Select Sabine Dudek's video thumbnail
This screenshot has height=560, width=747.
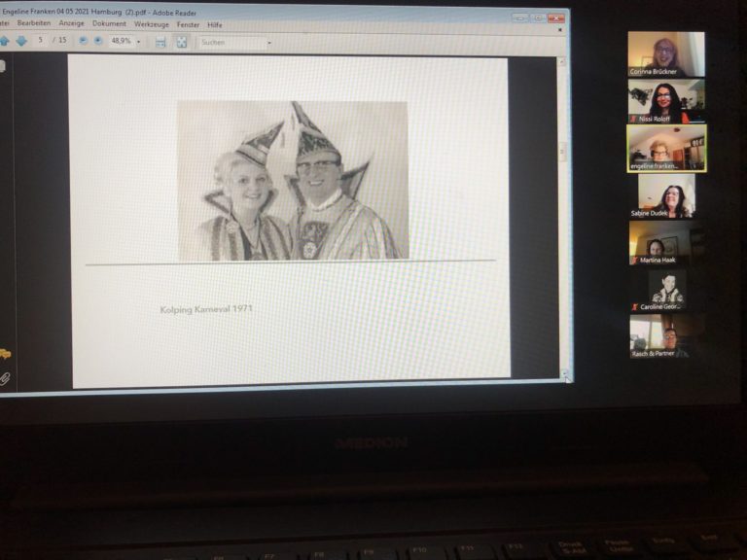(665, 196)
